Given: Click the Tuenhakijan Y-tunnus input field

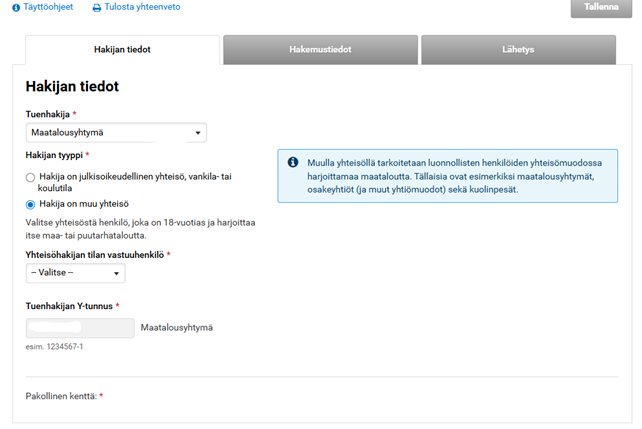Looking at the screenshot, I should coord(79,328).
